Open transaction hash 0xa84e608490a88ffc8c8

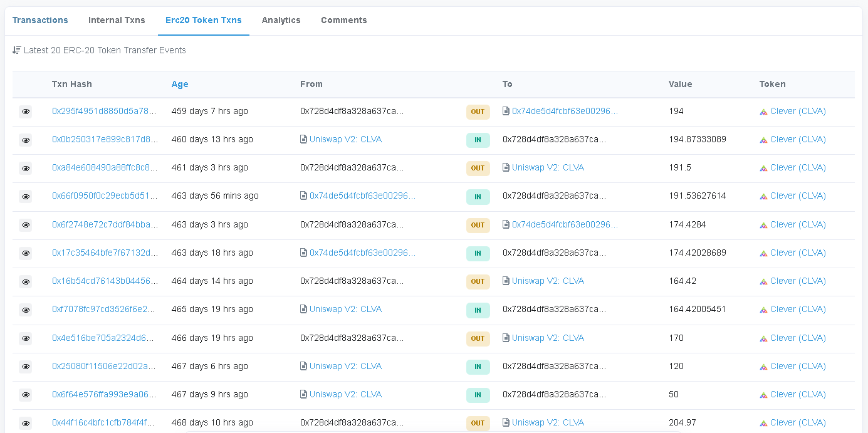(105, 167)
